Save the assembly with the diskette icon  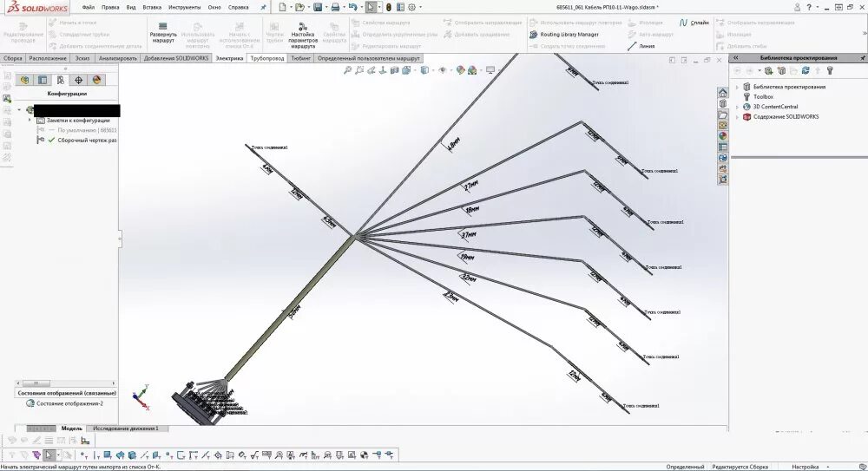point(318,7)
